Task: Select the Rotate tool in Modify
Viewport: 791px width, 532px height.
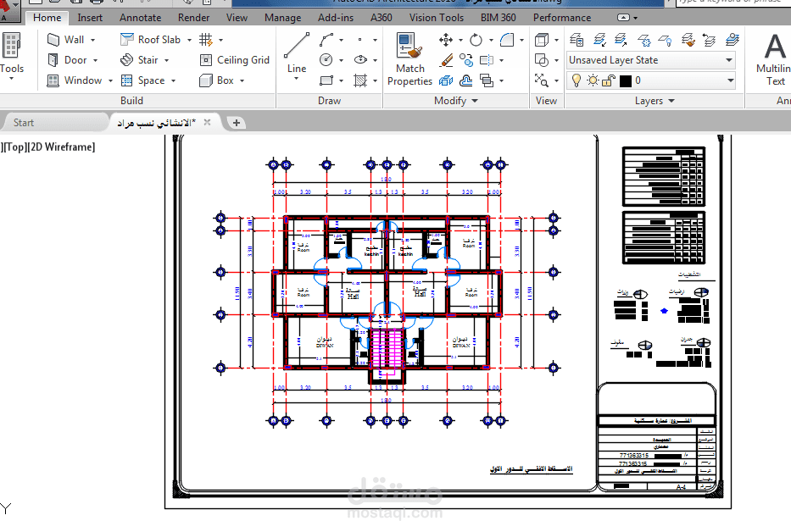Action: point(476,39)
